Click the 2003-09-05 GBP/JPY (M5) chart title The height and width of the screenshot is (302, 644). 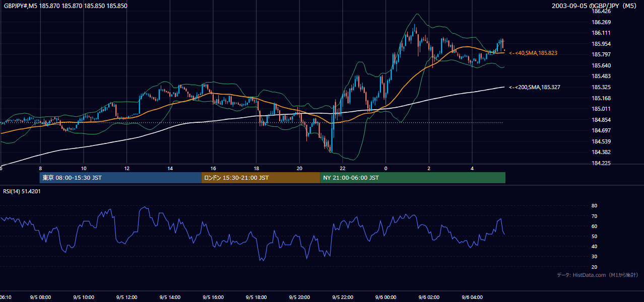[595, 6]
